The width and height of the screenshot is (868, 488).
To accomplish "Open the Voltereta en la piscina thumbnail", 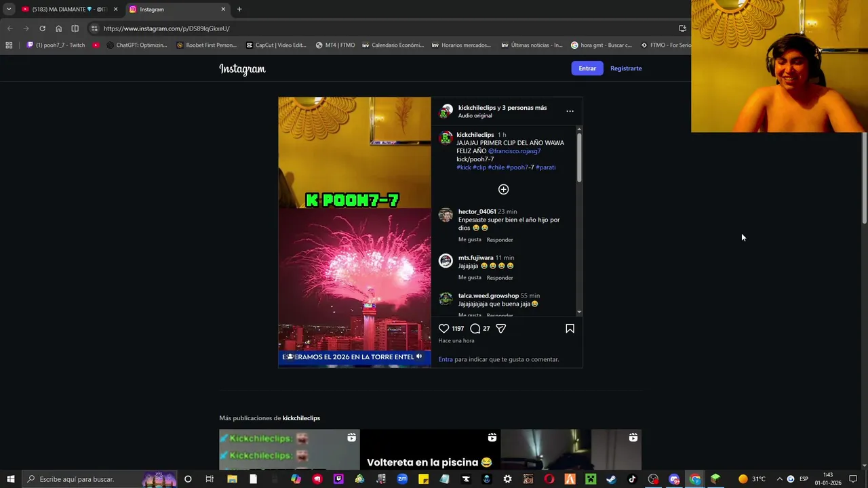I will [x=430, y=449].
